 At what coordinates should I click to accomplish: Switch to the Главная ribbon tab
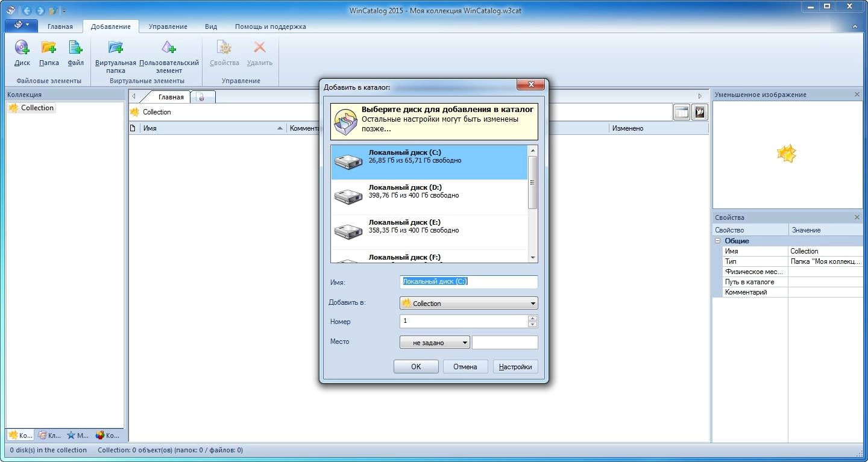tap(60, 27)
